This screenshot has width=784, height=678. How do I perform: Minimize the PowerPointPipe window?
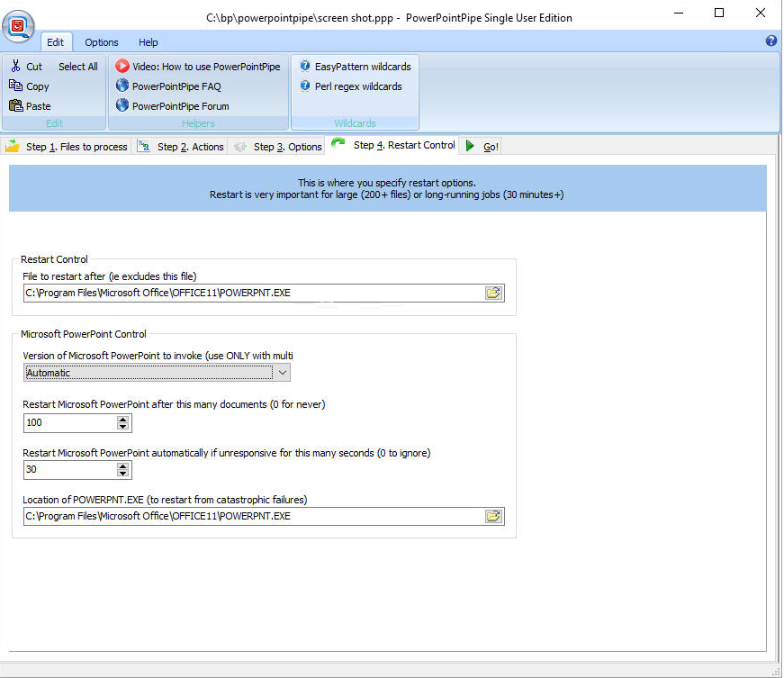pos(679,13)
